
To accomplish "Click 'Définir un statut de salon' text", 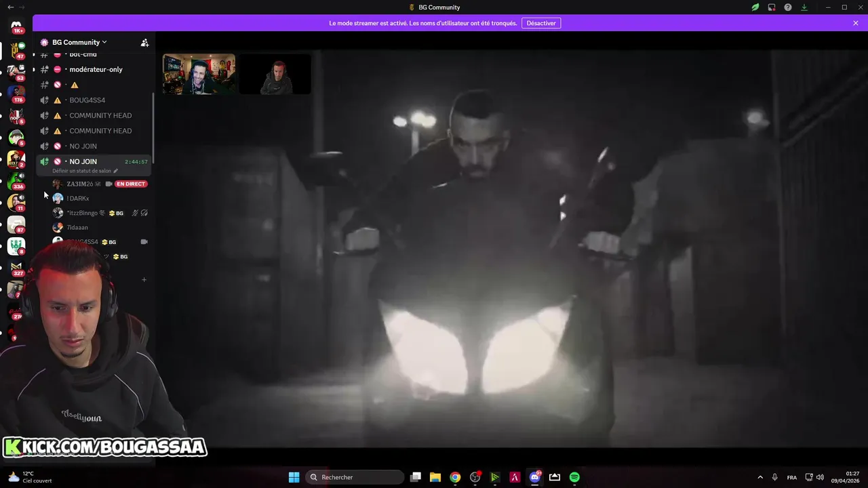I will pyautogui.click(x=81, y=171).
